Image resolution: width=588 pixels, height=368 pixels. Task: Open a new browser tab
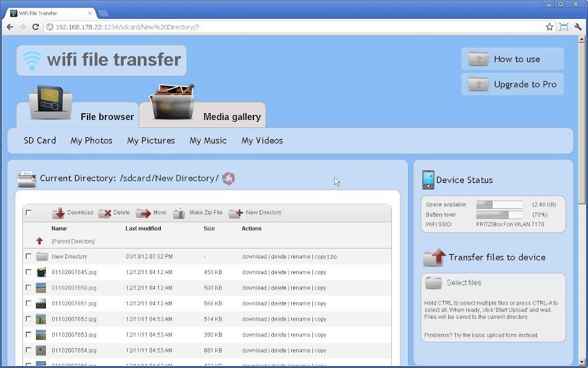tap(103, 14)
